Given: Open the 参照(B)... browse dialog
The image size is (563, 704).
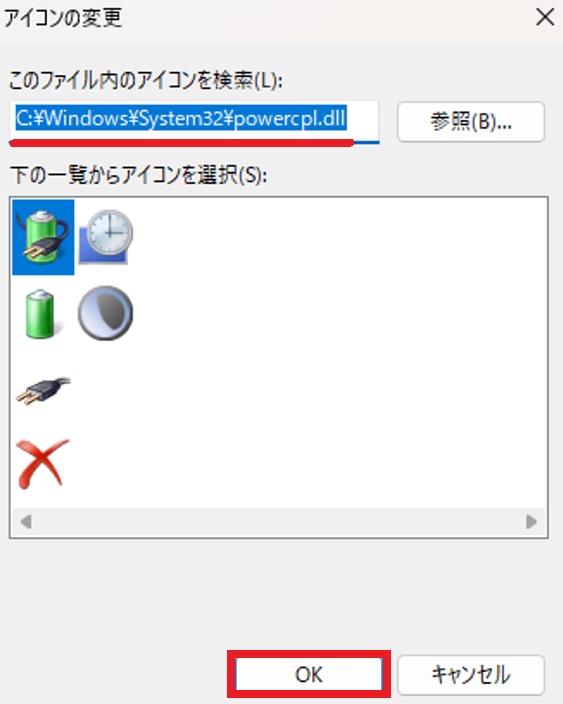Looking at the screenshot, I should tap(471, 122).
